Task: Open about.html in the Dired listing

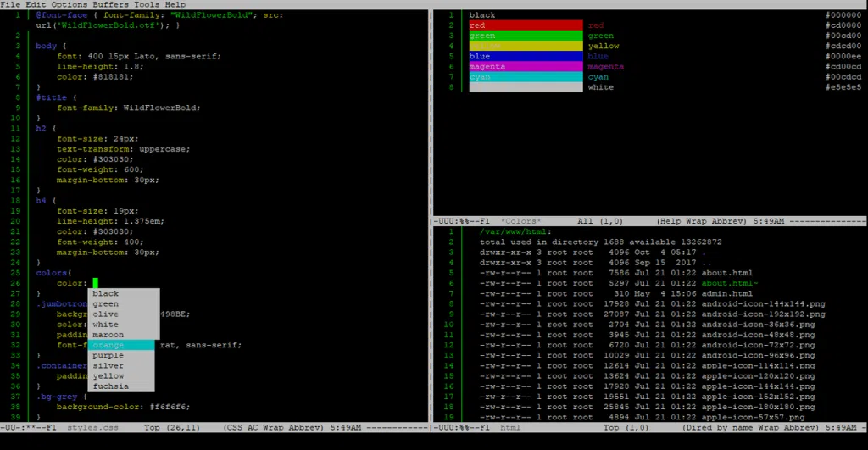Action: pyautogui.click(x=726, y=273)
